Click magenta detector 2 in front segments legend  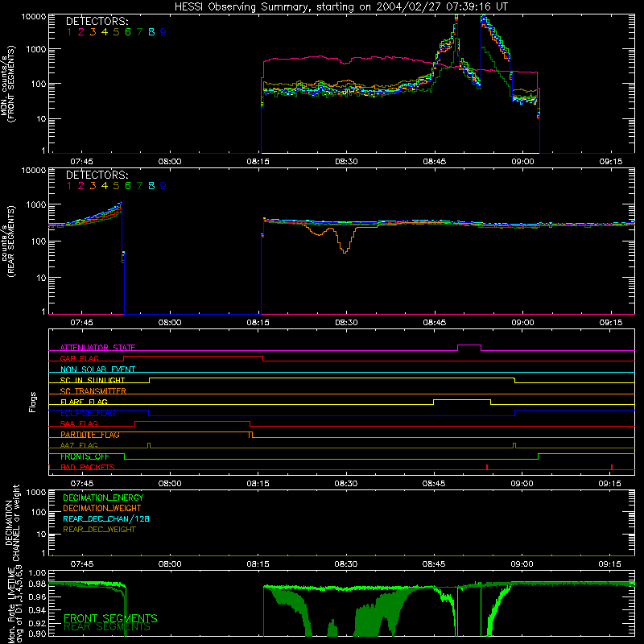(x=81, y=32)
